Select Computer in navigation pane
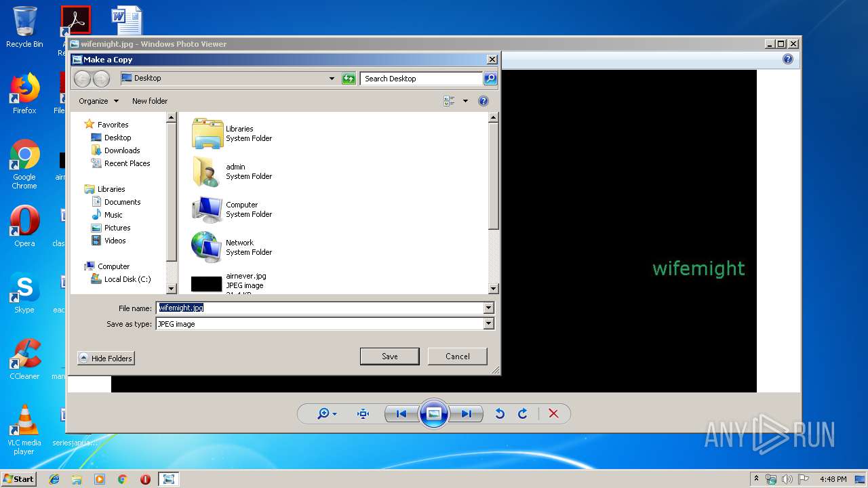Viewport: 868px width, 488px height. click(107, 266)
